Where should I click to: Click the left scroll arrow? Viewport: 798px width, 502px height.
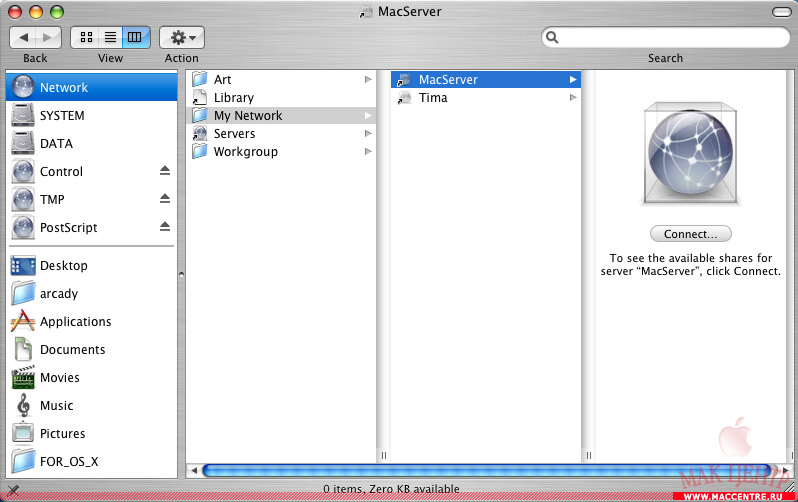coord(194,470)
